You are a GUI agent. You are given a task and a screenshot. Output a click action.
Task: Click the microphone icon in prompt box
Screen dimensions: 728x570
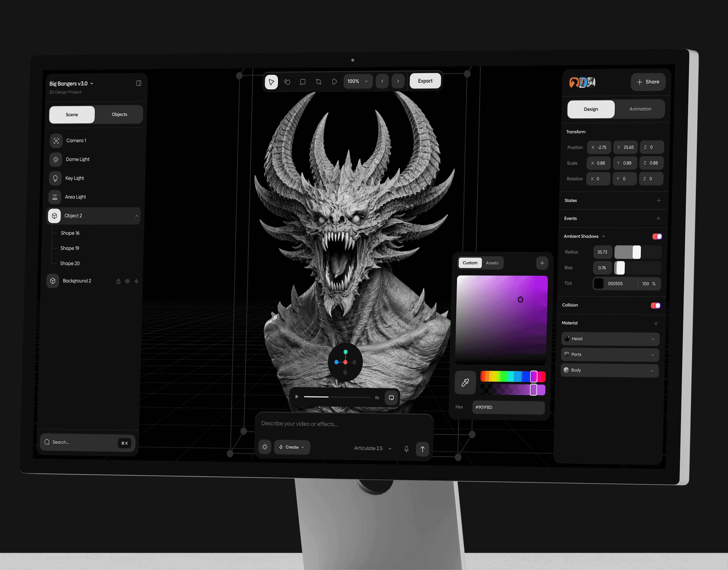[x=406, y=449]
